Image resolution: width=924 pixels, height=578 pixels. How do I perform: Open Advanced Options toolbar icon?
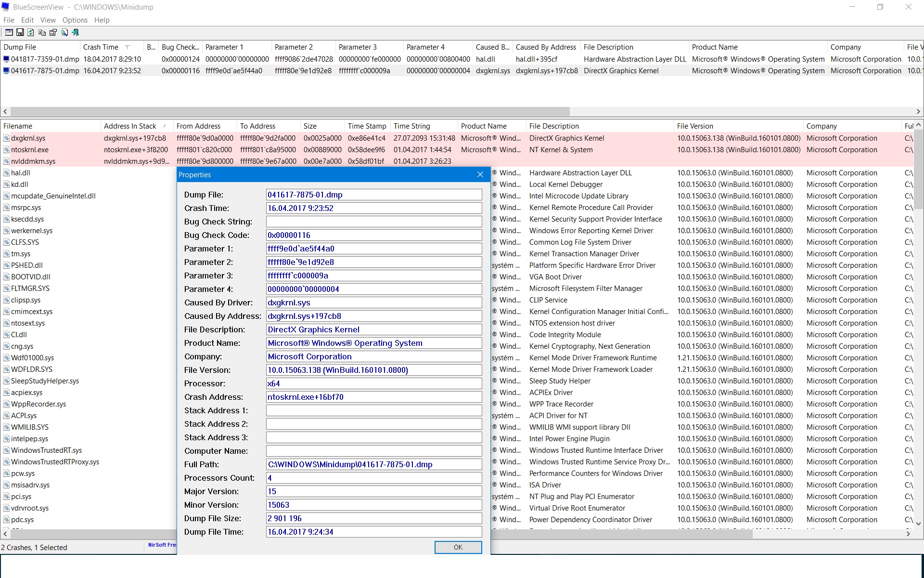(x=9, y=32)
